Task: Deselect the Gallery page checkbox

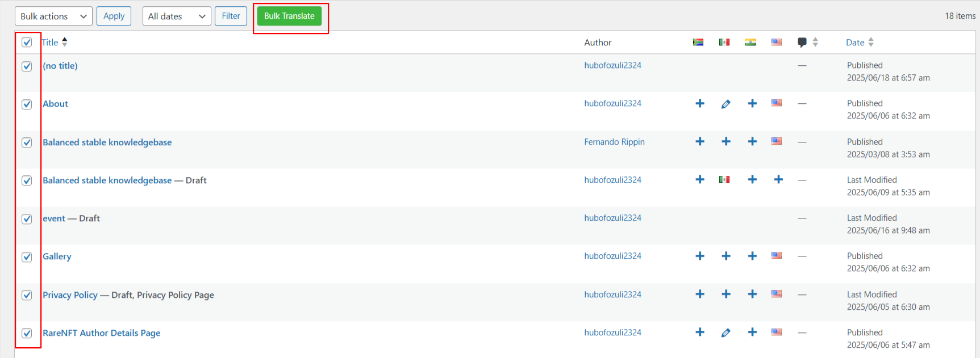Action: [x=27, y=257]
